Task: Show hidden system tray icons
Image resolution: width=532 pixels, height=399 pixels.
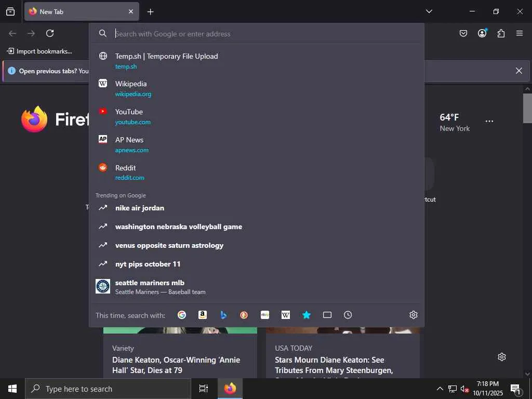Action: click(x=440, y=389)
